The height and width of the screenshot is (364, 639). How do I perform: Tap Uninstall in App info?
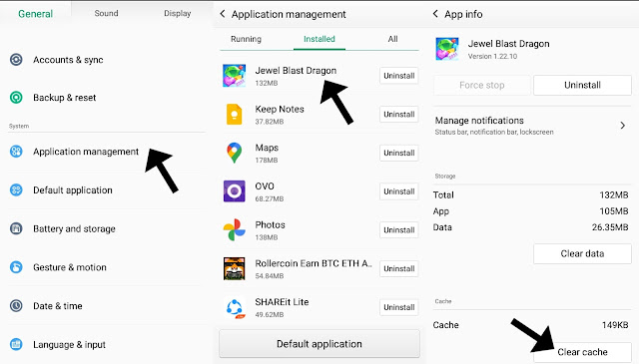pos(582,85)
